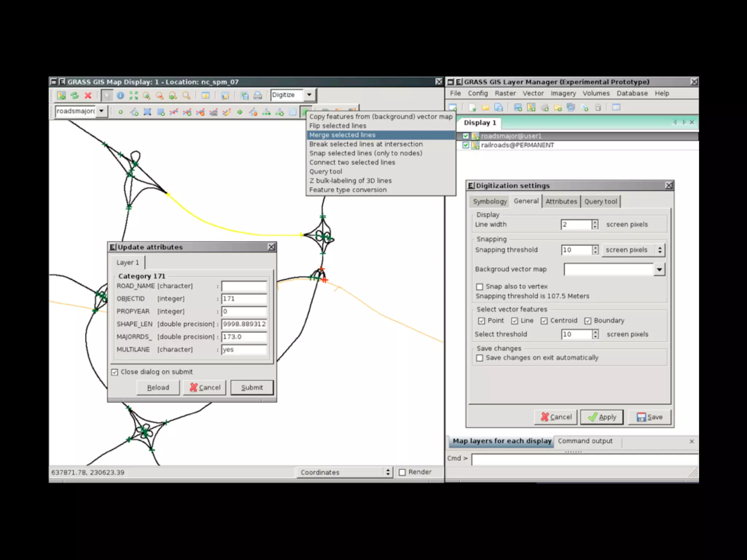Click the blue query info icon
This screenshot has height=560, width=747.
tap(120, 96)
